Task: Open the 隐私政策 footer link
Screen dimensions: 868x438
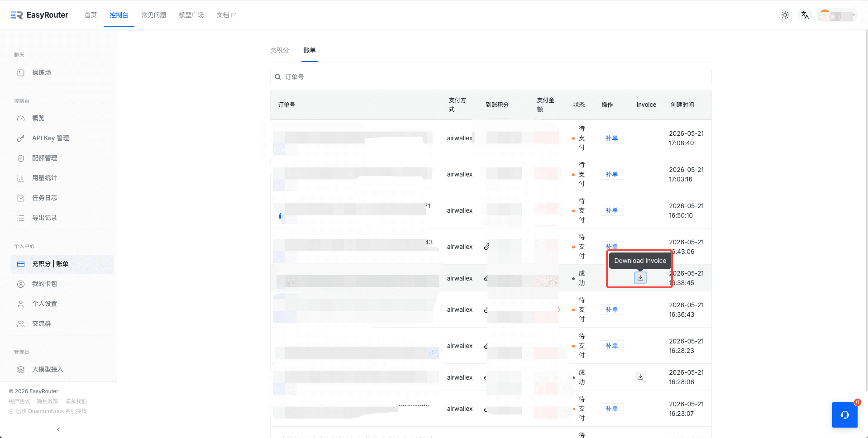Action: (x=48, y=401)
